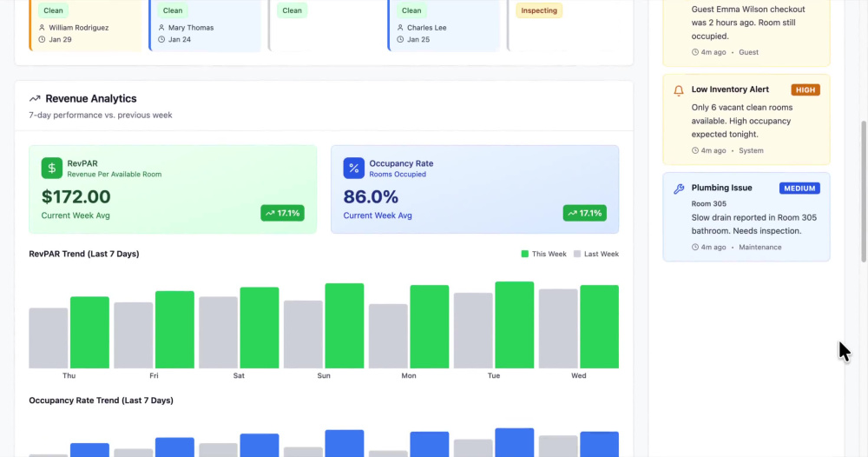Click the Maintenance source label
Screen dimensions: 868x457
click(x=760, y=247)
